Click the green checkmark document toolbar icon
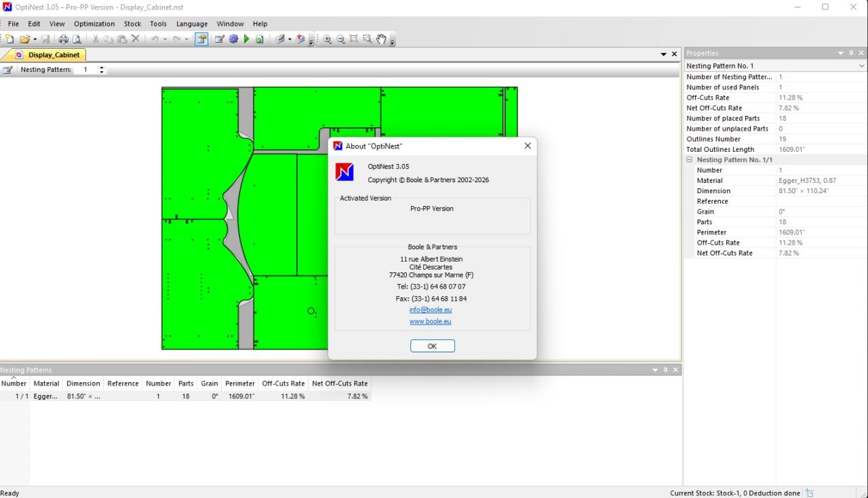This screenshot has height=498, width=868. pos(260,39)
